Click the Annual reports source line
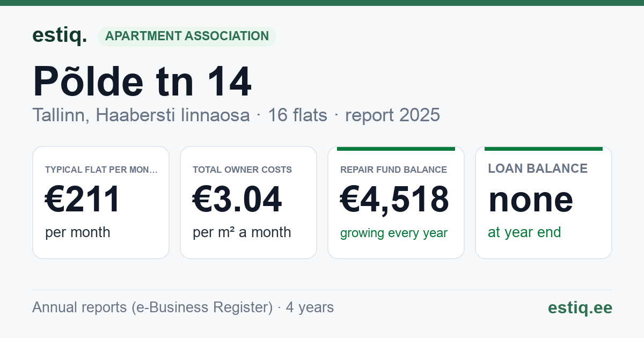The height and width of the screenshot is (338, 644). (183, 307)
